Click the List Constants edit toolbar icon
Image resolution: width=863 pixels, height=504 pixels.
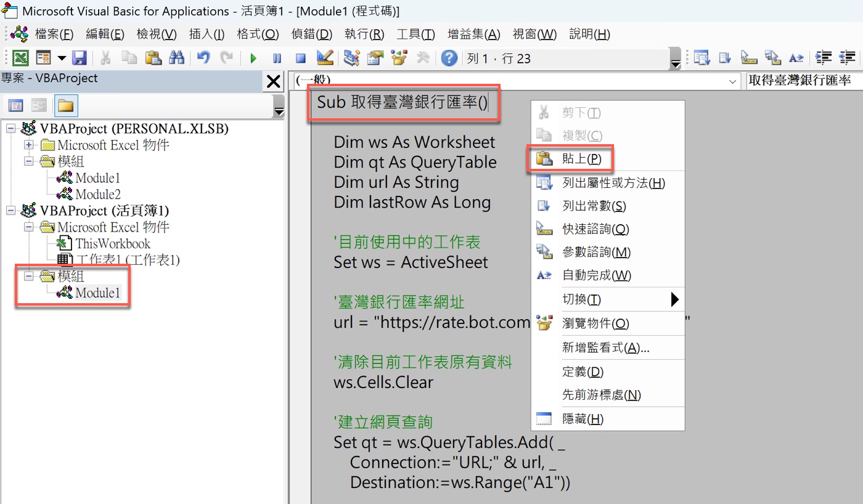click(x=725, y=58)
